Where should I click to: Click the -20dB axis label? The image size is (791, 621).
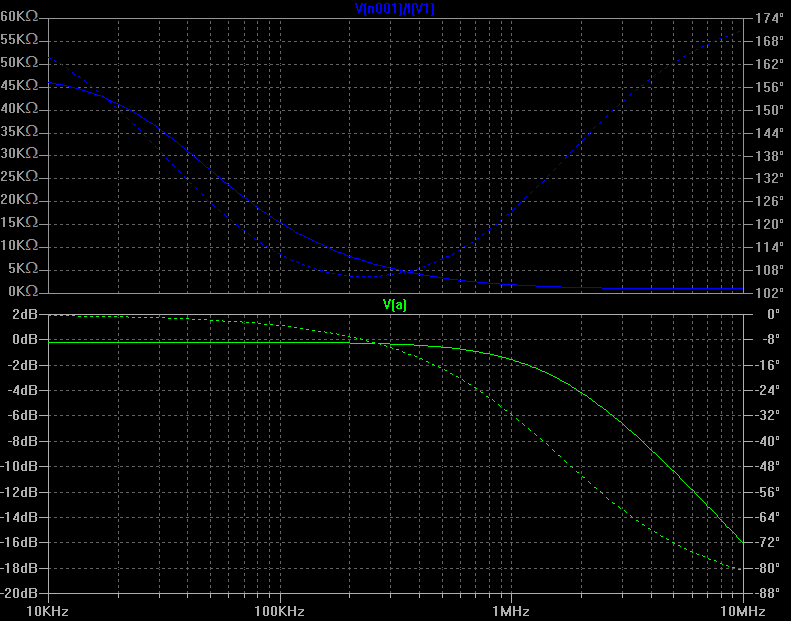(19, 593)
